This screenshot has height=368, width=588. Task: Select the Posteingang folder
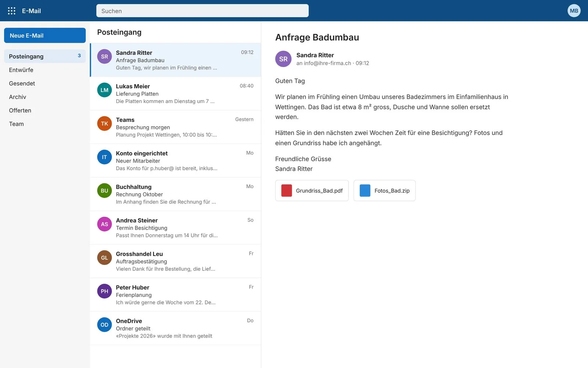(45, 56)
